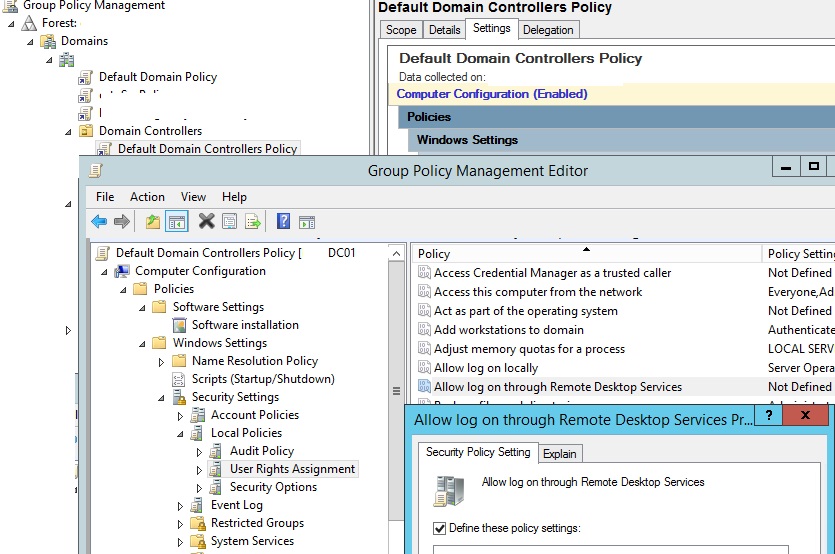
Task: Click the Software installation icon in tree
Action: pyautogui.click(x=180, y=325)
